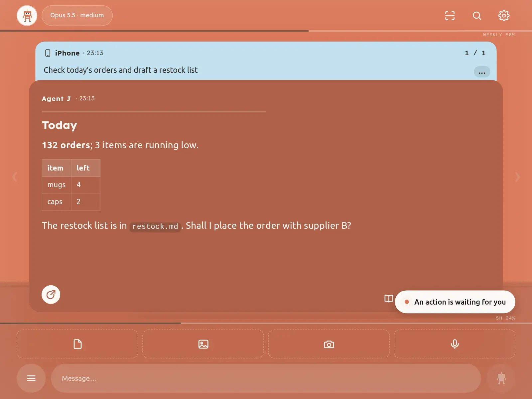Click the robot send button
The image size is (532, 399).
pyautogui.click(x=501, y=378)
